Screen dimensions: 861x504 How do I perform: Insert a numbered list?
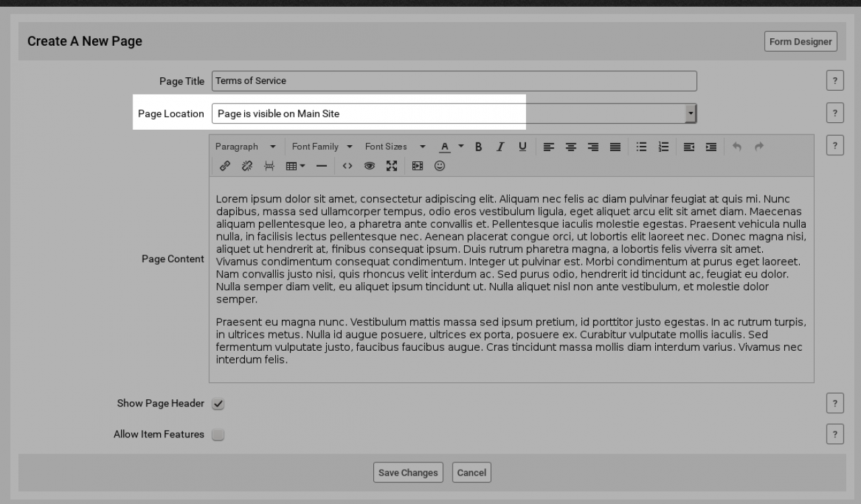point(664,146)
